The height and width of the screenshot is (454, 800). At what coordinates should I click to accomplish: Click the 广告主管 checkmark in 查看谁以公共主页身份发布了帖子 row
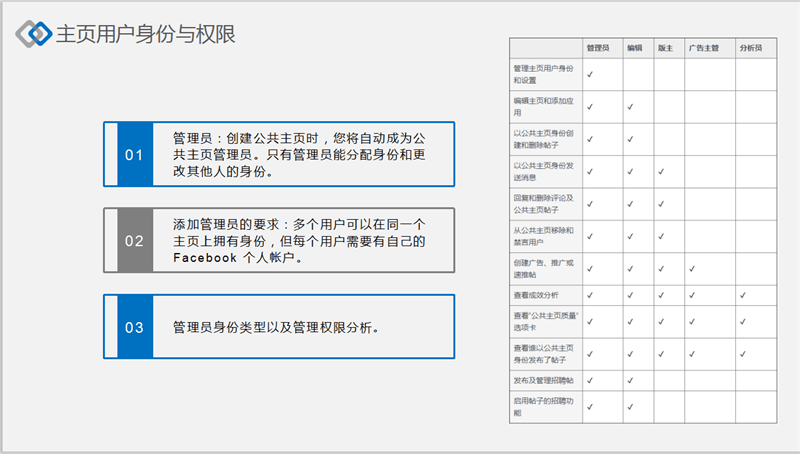692,354
